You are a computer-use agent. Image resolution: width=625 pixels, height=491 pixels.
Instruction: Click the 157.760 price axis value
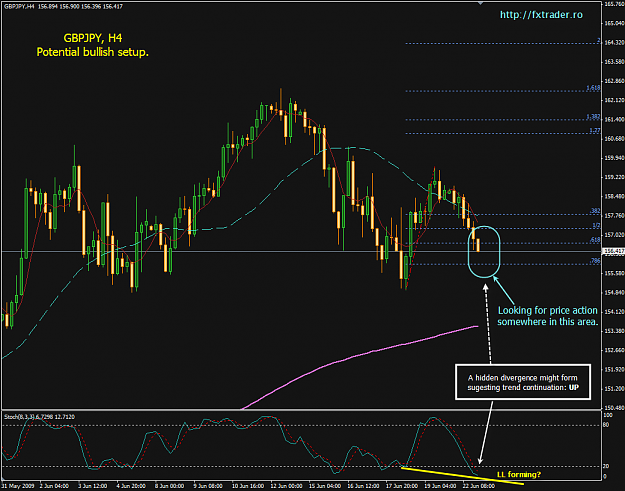pos(614,216)
